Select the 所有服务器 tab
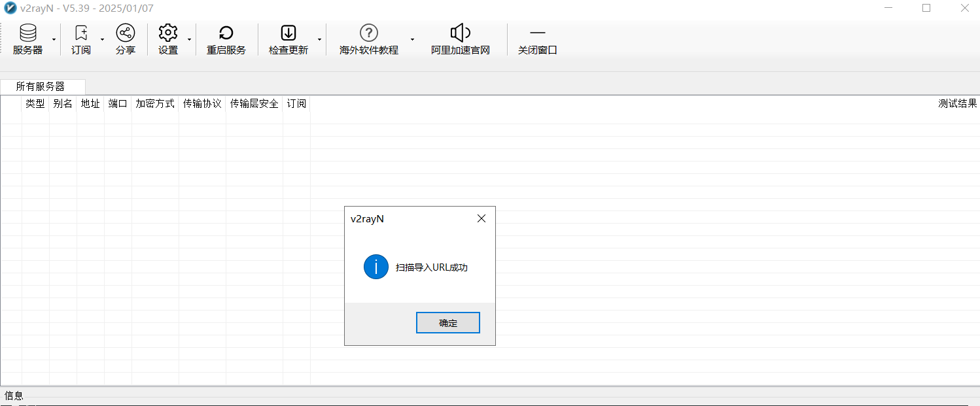This screenshot has width=980, height=406. click(41, 86)
